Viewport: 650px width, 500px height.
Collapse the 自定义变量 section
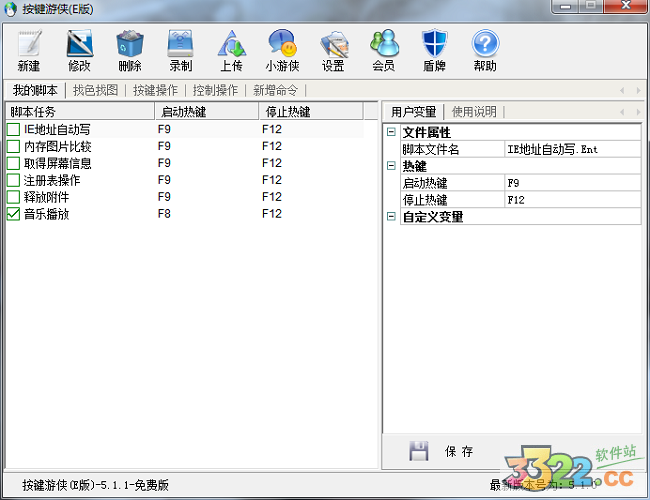click(x=391, y=217)
